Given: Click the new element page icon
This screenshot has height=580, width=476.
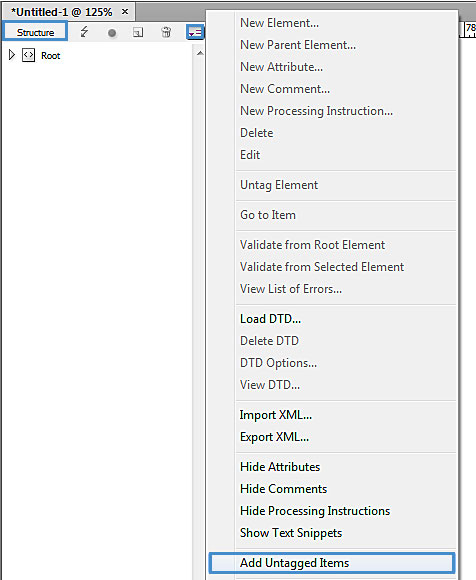Looking at the screenshot, I should click(138, 33).
